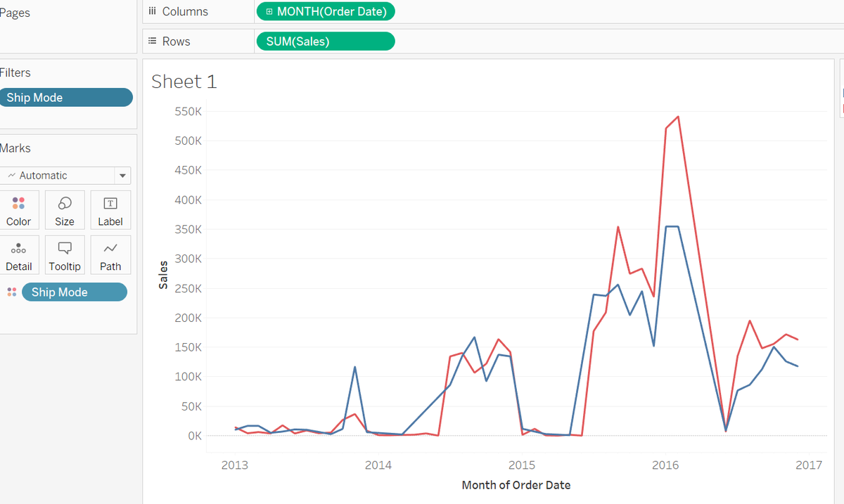Click the color dots icon beside Ship Mode

click(11, 292)
